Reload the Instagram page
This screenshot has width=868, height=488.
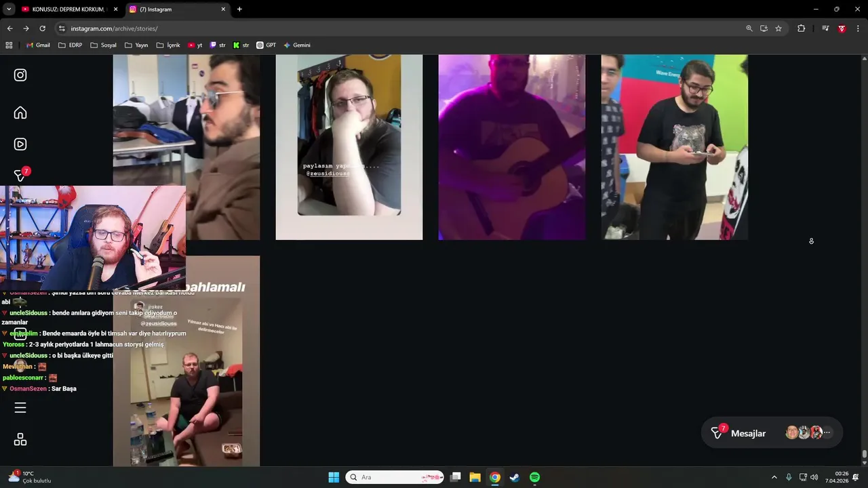tap(42, 28)
